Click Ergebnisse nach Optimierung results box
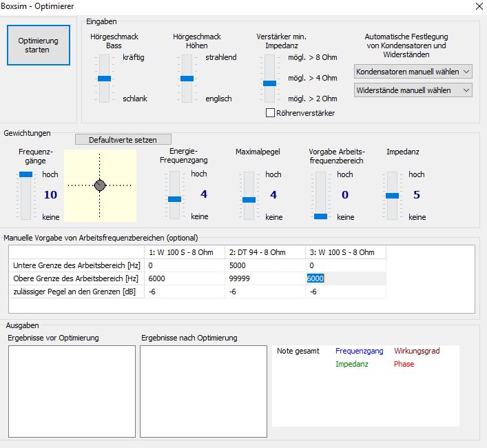Viewport: 487px width, 448px height. [x=203, y=391]
